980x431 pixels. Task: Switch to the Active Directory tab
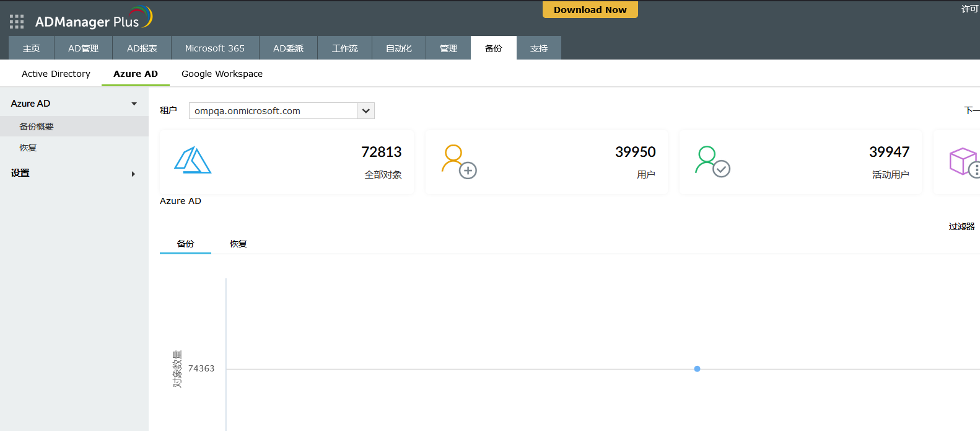click(56, 74)
